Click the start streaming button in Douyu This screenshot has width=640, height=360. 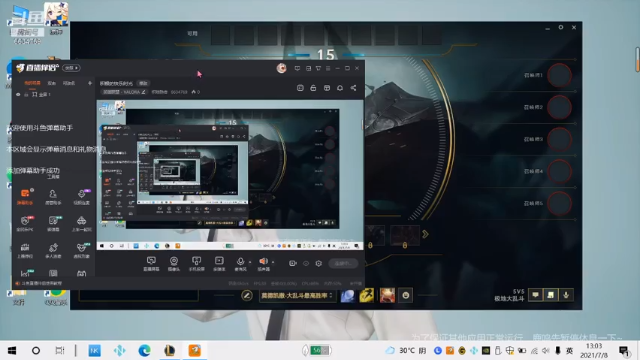[x=343, y=263]
